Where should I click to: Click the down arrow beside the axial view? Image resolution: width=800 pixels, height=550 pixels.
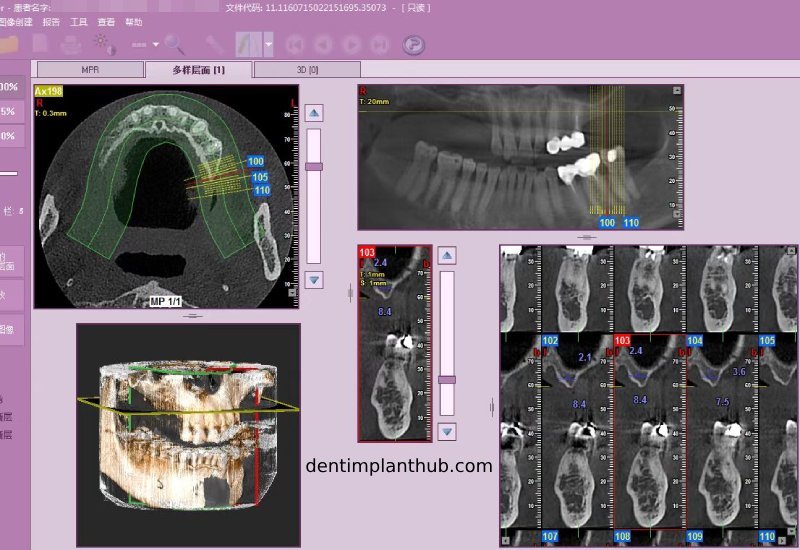314,280
